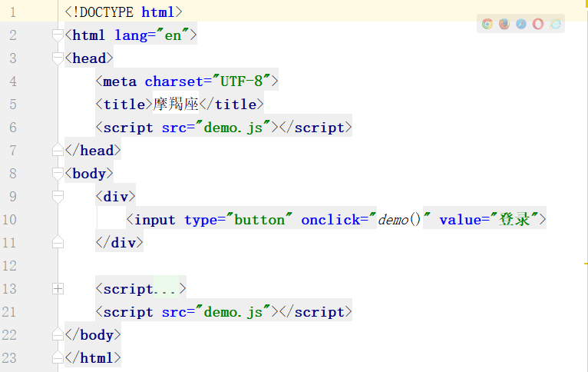Select line number 21 in the gutter

pyautogui.click(x=9, y=312)
